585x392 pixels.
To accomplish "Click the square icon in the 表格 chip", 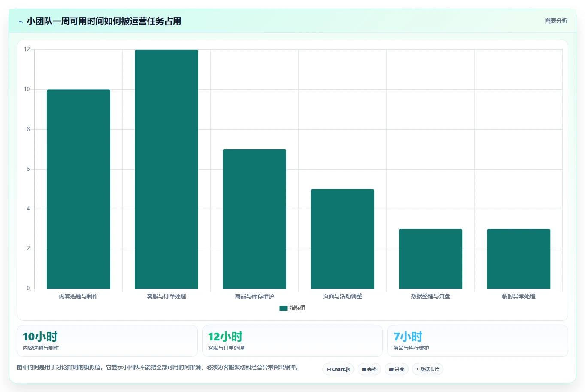I will [364, 369].
